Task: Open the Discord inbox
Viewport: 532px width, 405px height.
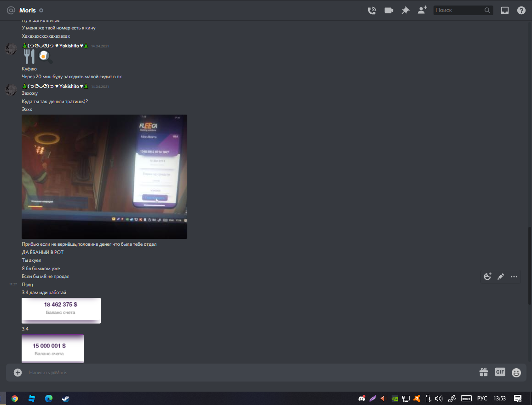Action: (505, 10)
